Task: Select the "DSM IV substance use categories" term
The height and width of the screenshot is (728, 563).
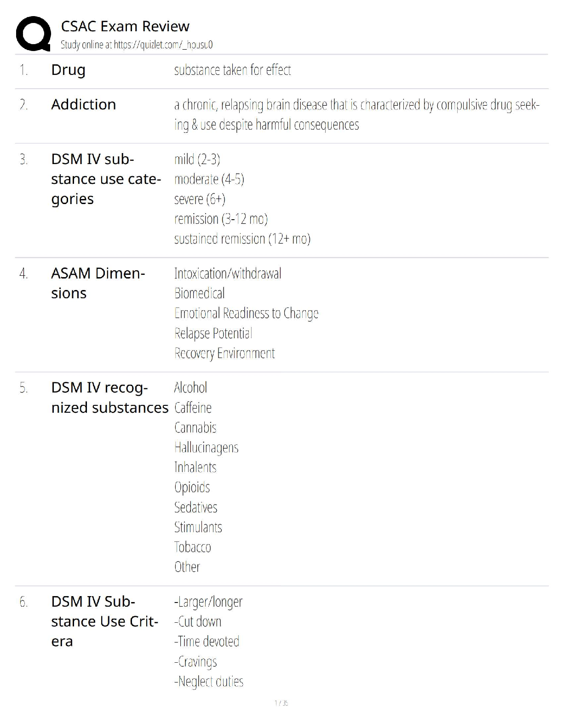Action: 106,179
